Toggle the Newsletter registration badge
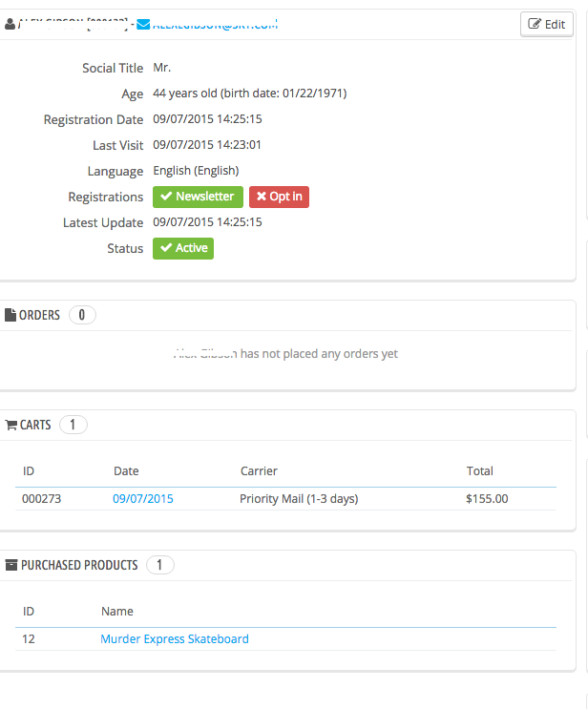 pos(198,197)
